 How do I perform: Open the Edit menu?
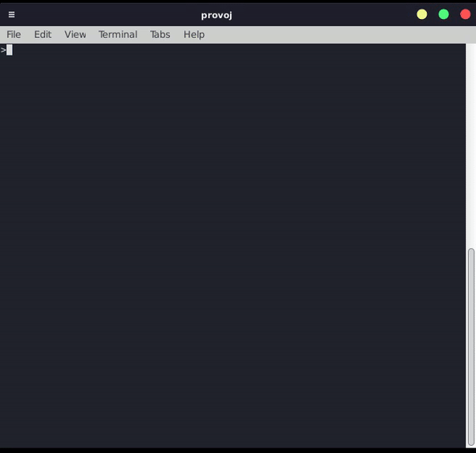point(43,35)
